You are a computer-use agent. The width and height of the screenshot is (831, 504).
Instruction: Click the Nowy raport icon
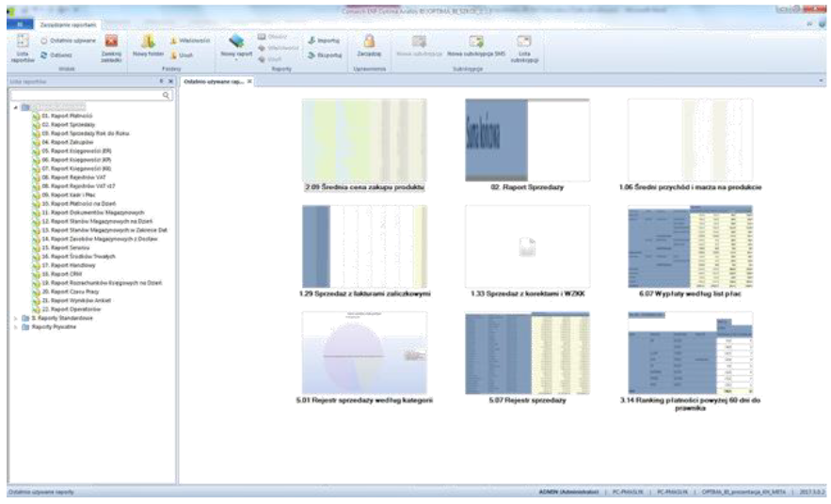click(236, 45)
